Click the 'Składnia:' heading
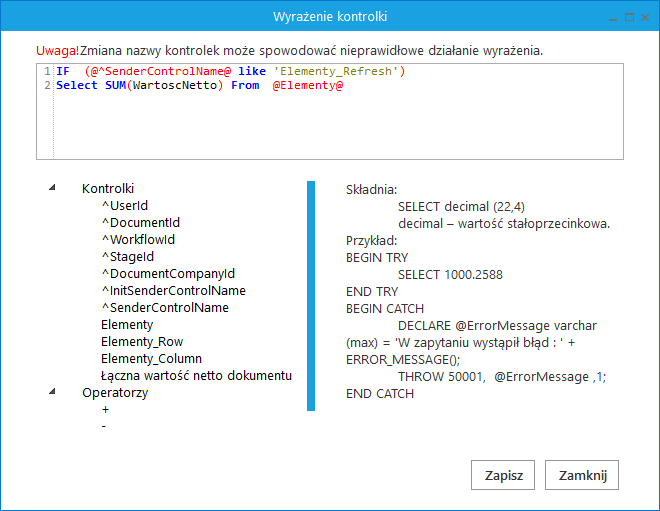The width and height of the screenshot is (660, 511). coord(371,190)
